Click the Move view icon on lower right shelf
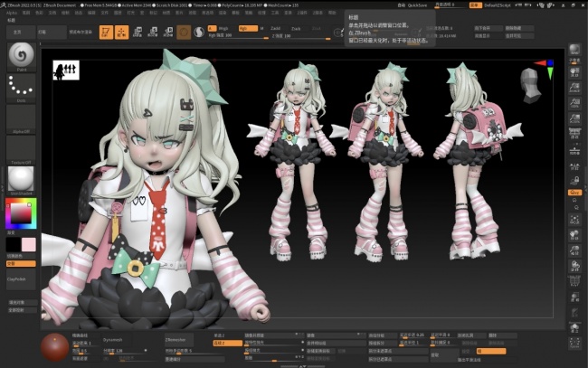 tap(574, 235)
